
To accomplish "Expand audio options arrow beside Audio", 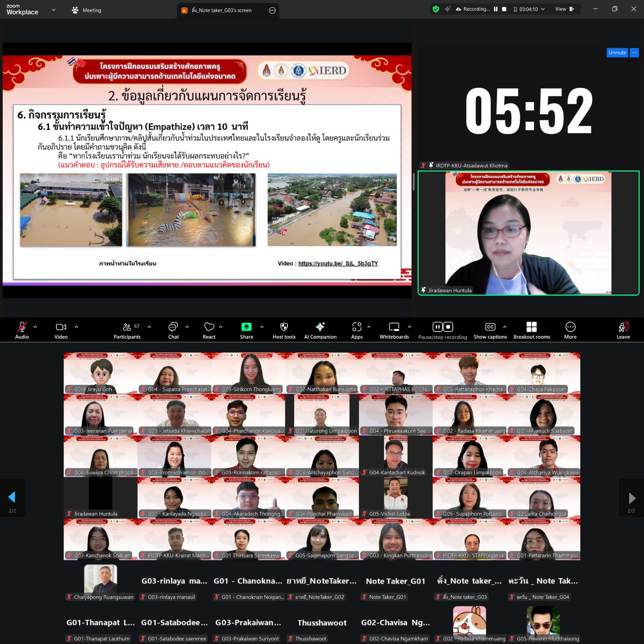I will click(35, 327).
